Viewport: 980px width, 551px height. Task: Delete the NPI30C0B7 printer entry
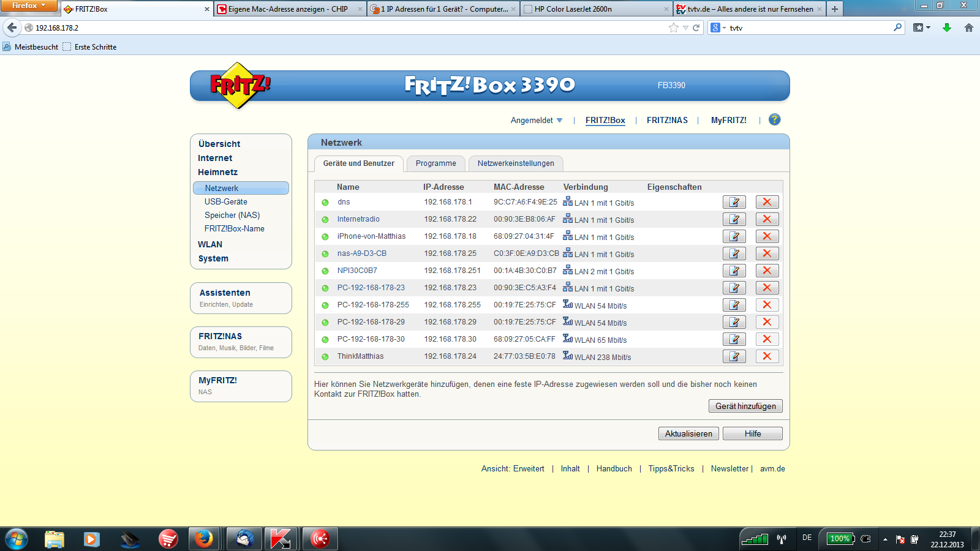click(767, 271)
